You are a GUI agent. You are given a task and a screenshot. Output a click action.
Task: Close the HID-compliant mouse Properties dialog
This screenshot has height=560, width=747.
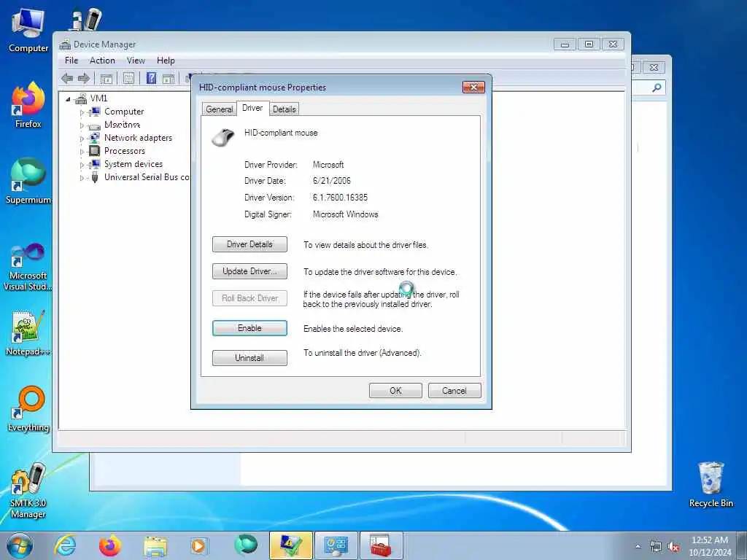pos(473,87)
